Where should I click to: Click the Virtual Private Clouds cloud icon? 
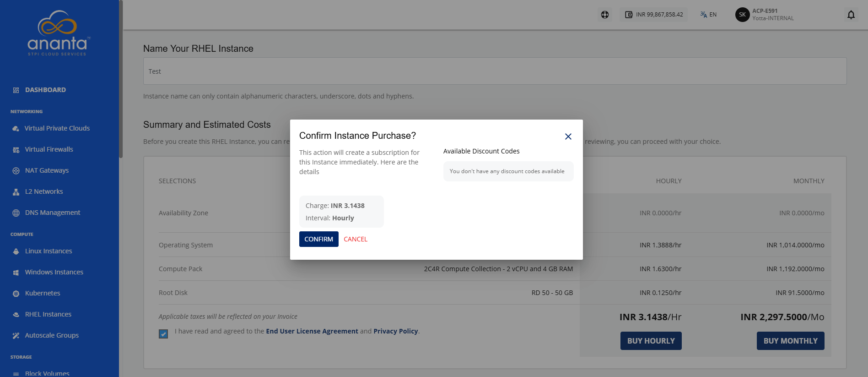pos(16,129)
